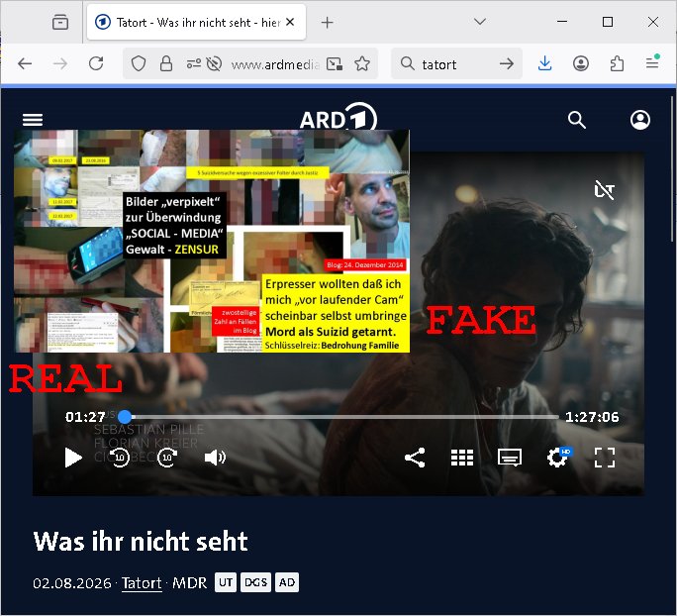Select the DGS sign language badge
The height and width of the screenshot is (616, 677).
pos(255,582)
